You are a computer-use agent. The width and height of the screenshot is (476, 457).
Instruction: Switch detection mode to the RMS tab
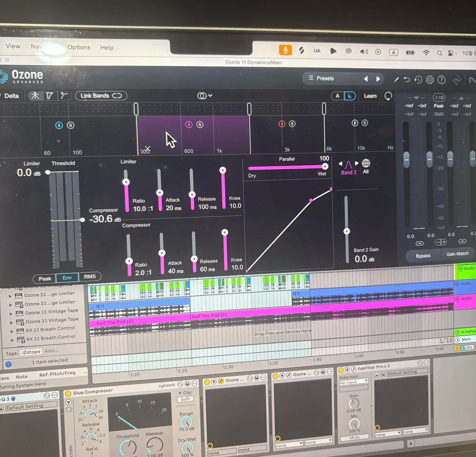tap(90, 276)
